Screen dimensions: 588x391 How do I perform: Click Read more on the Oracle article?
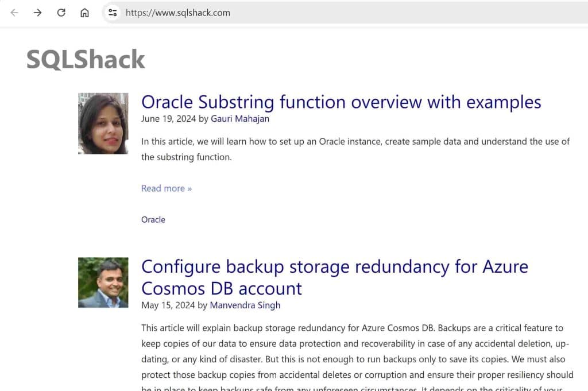167,188
